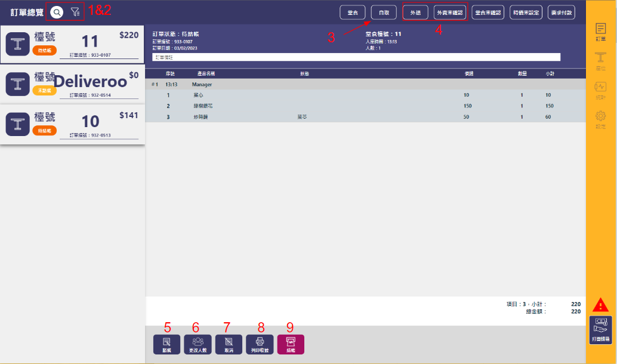The height and width of the screenshot is (364, 617).
Task: Filter orders by 自取 (pickup)
Action: pos(384,13)
